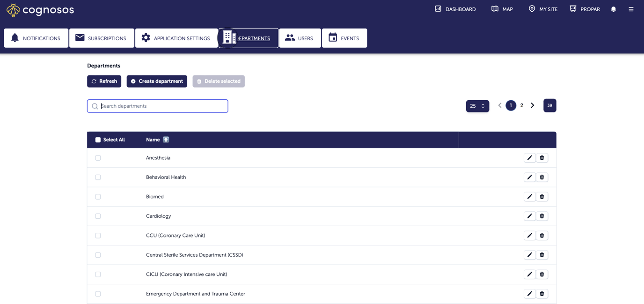
Task: Open the Events tab
Action: tap(344, 38)
